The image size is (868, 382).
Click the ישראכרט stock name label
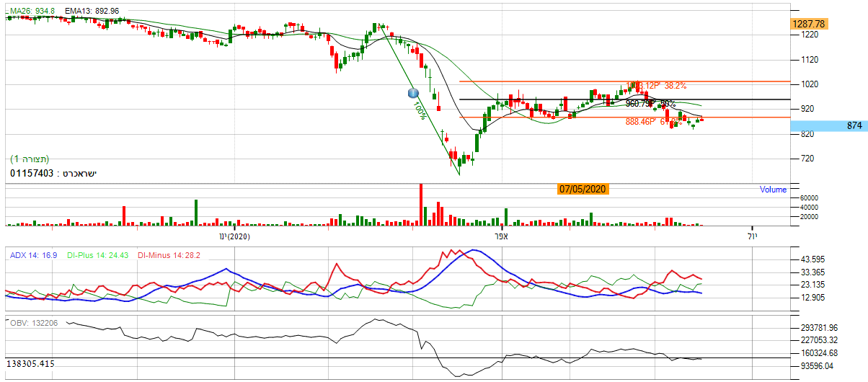tap(53, 173)
